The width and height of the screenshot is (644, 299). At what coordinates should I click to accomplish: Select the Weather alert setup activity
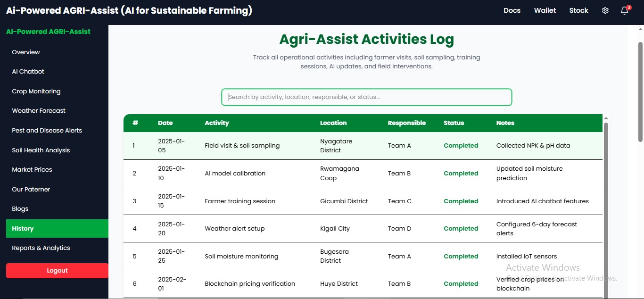click(x=235, y=229)
